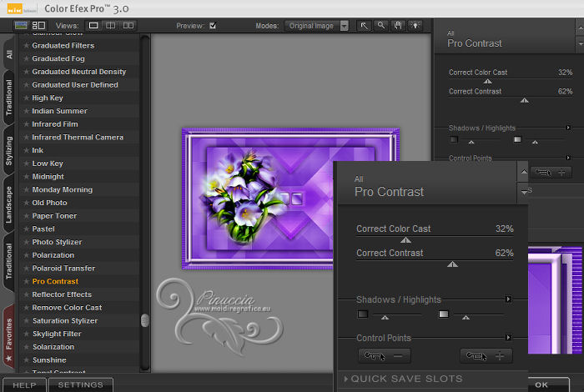Click the filter list scrollbar handle
Viewport: 584px width, 392px height.
tap(145, 320)
